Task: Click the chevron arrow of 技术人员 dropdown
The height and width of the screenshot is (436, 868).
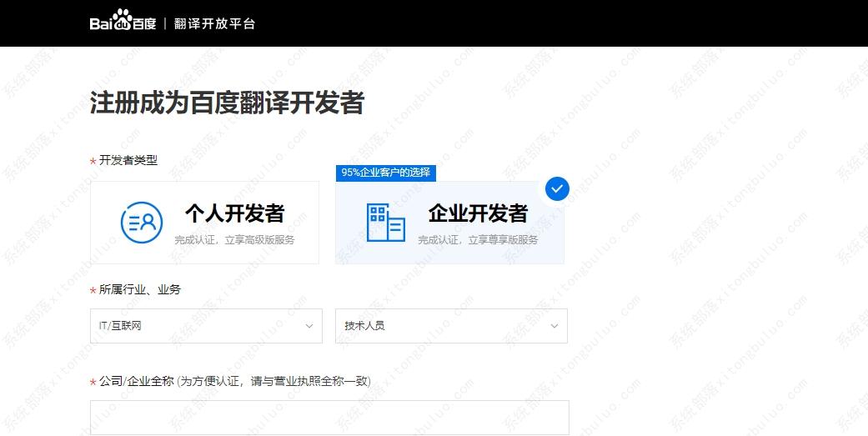Action: 554,326
